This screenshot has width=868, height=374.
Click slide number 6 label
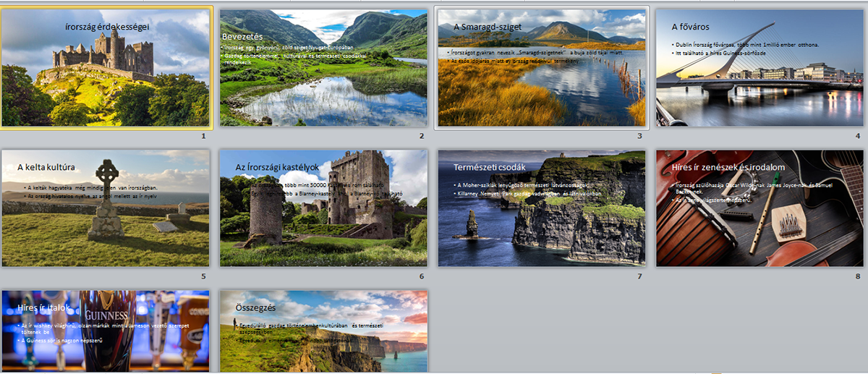pos(422,276)
